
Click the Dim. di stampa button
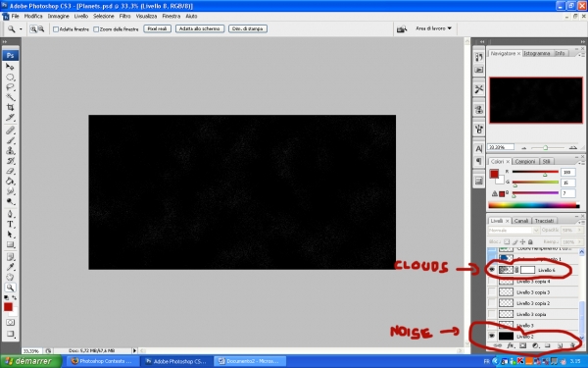248,28
